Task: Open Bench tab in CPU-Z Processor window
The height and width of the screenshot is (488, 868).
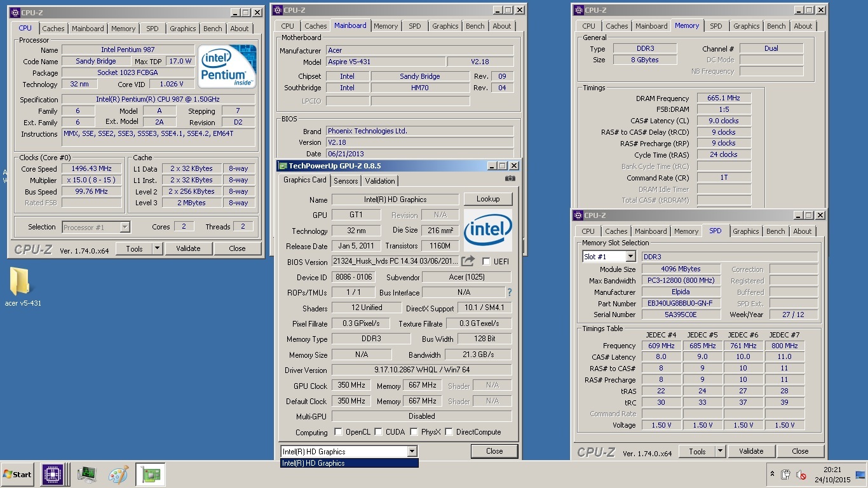Action: point(213,29)
